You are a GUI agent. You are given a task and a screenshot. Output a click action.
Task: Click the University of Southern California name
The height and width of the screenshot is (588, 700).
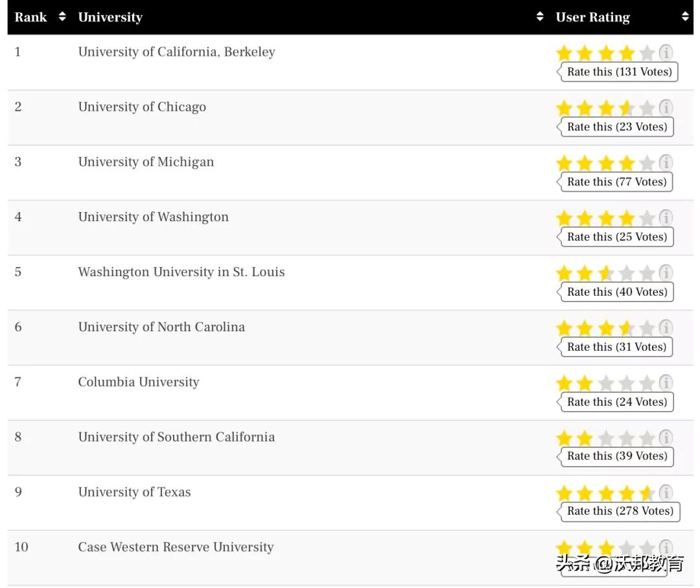pos(176,437)
